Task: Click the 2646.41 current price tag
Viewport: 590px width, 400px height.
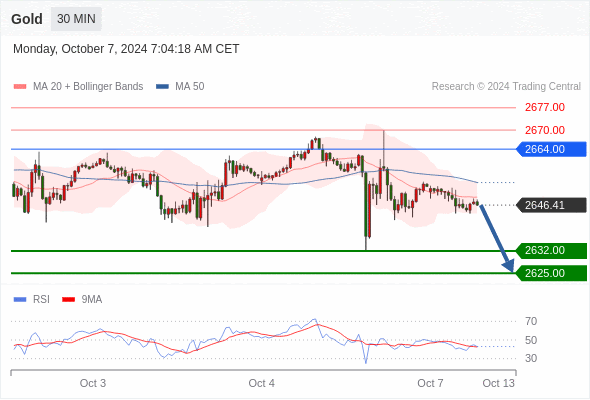Action: tap(551, 205)
